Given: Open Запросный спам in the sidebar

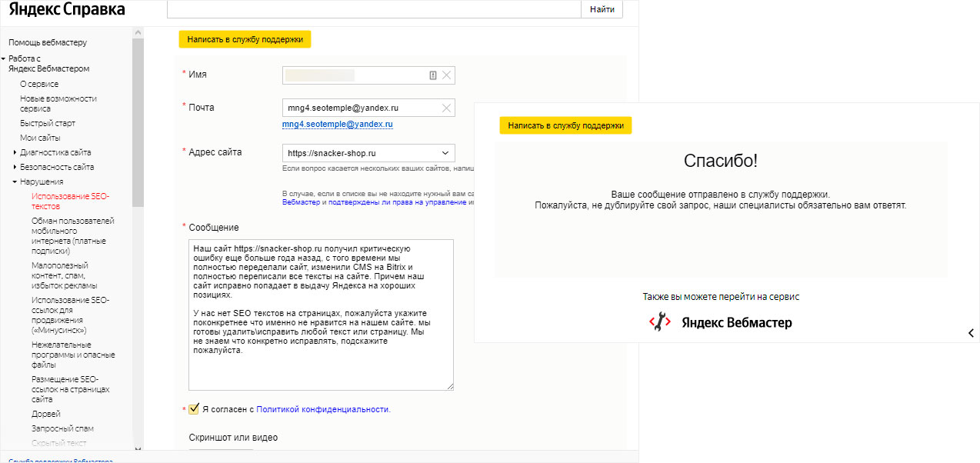Looking at the screenshot, I should [x=62, y=428].
